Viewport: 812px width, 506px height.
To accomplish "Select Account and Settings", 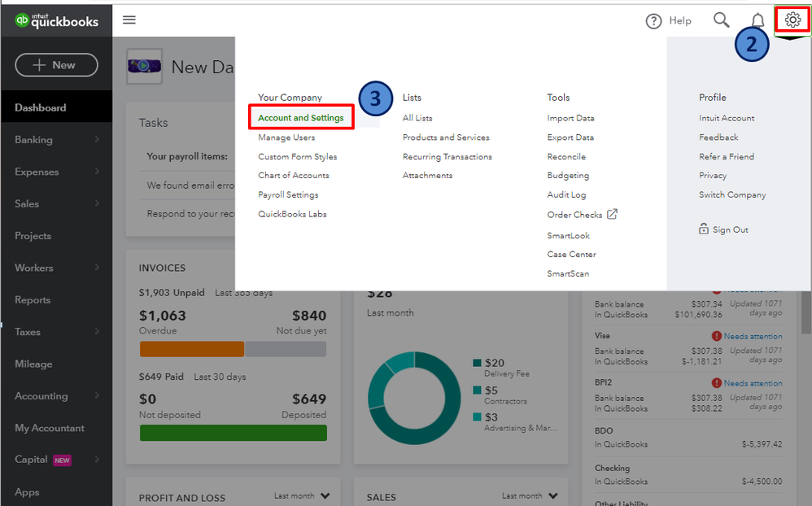I will [x=301, y=118].
